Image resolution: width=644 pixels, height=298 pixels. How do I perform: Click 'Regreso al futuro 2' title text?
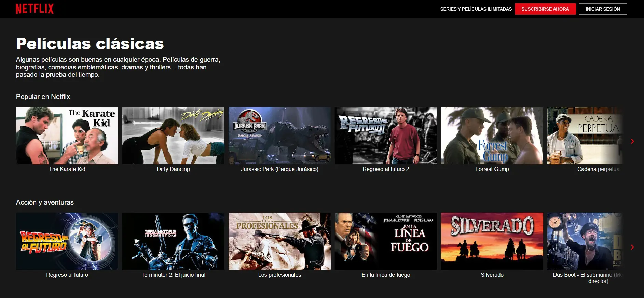(x=386, y=169)
